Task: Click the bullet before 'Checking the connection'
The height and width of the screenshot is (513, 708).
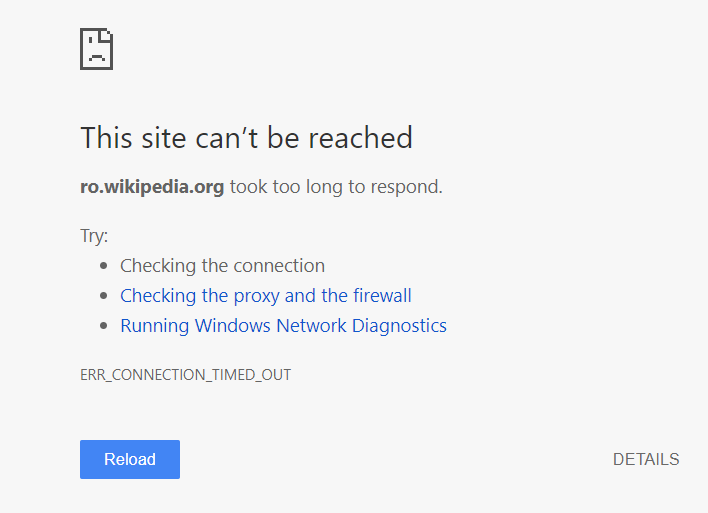Action: (x=104, y=267)
